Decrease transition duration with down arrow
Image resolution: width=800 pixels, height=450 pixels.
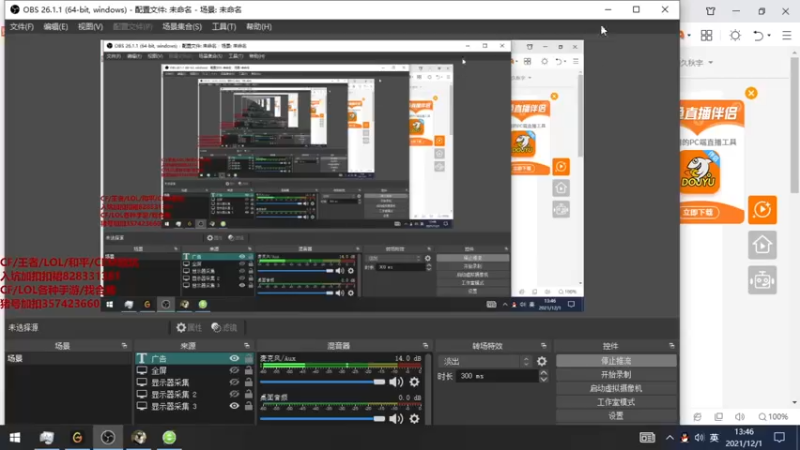coord(544,379)
